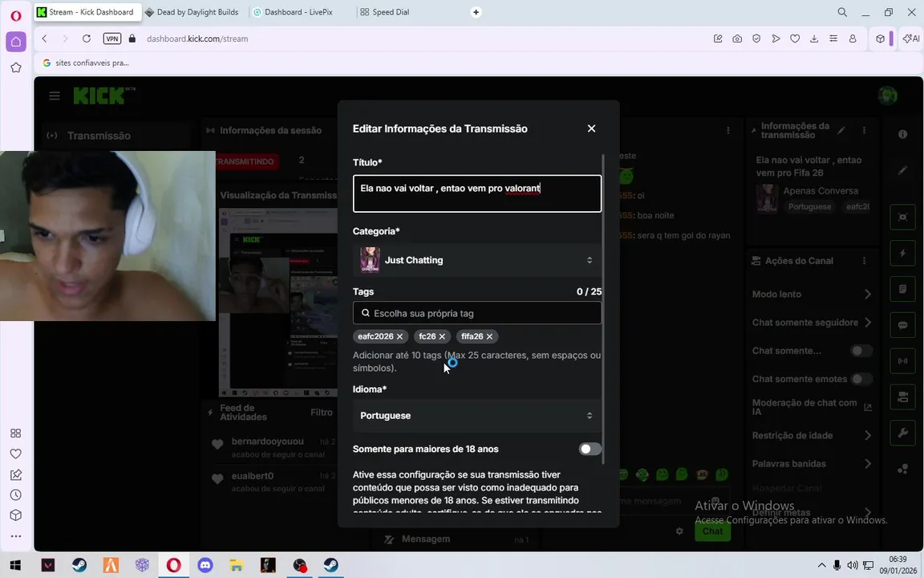Viewport: 924px width, 578px height.
Task: Toggle Somente para maiores de 18 anos
Action: tap(590, 449)
